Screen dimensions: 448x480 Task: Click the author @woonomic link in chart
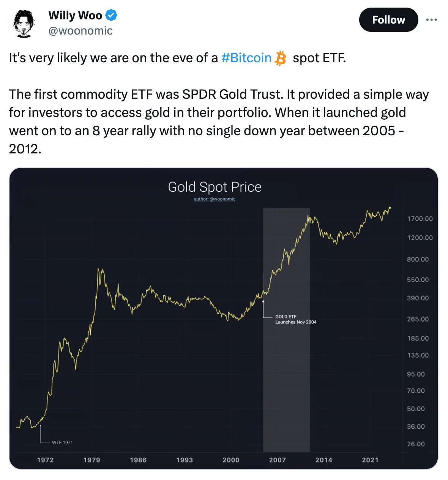pos(215,199)
